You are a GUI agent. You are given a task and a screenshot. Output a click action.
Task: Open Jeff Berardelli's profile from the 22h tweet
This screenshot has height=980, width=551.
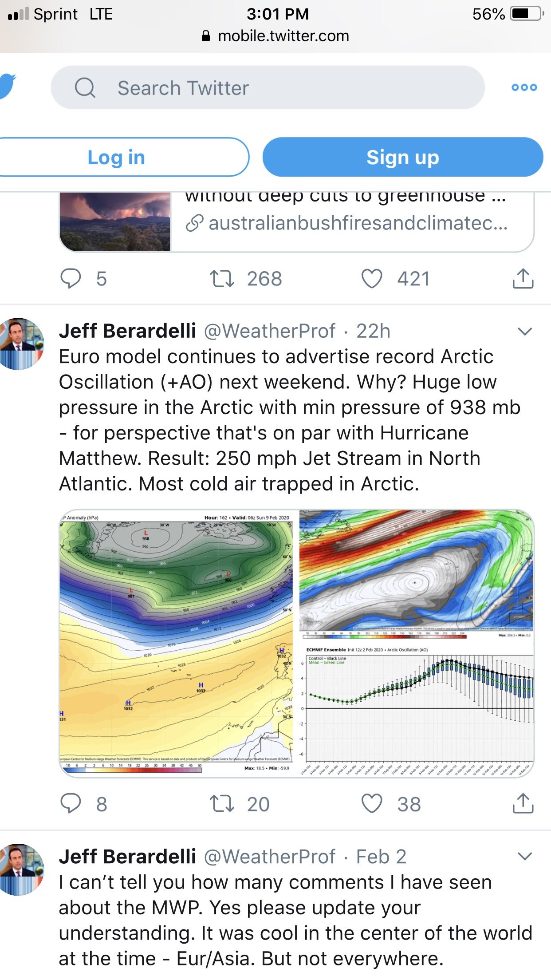tap(127, 331)
